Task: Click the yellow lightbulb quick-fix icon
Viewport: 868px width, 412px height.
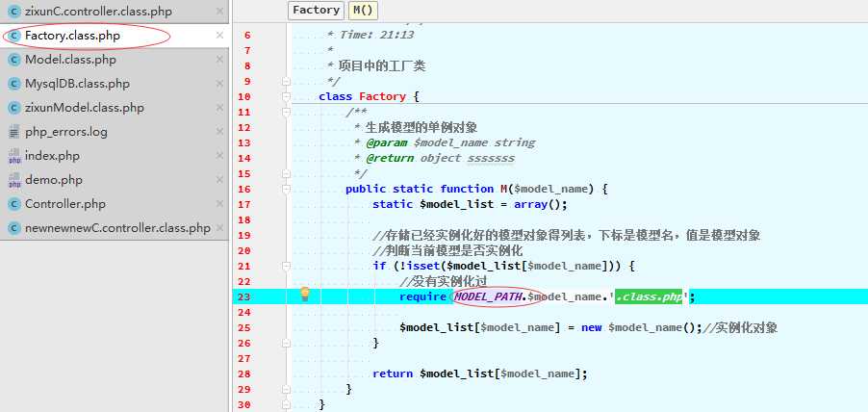Action: pos(304,295)
